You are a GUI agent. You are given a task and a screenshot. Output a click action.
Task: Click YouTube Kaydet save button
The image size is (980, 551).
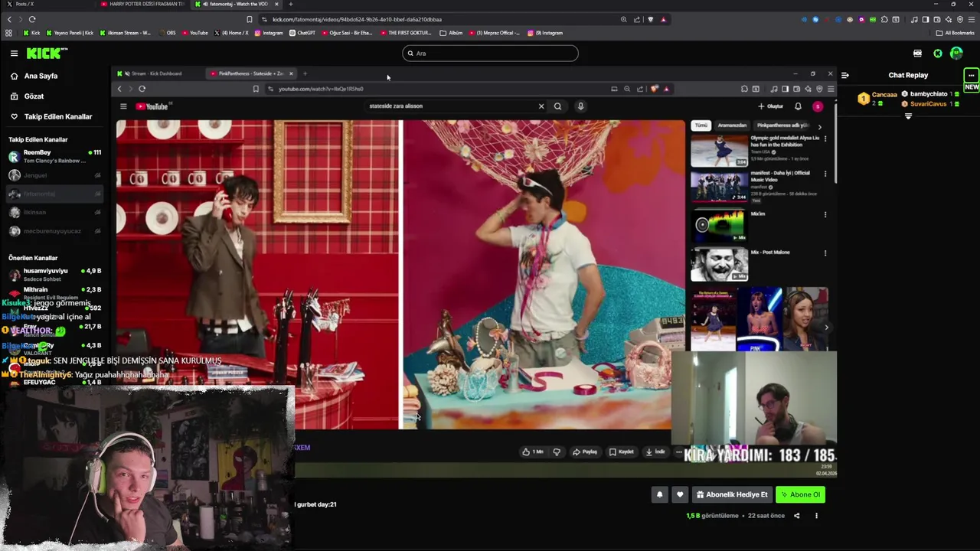tap(622, 452)
